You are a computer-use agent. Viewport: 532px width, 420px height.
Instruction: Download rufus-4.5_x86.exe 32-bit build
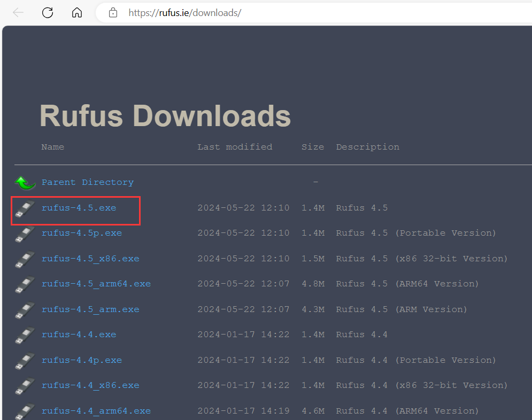(x=90, y=259)
